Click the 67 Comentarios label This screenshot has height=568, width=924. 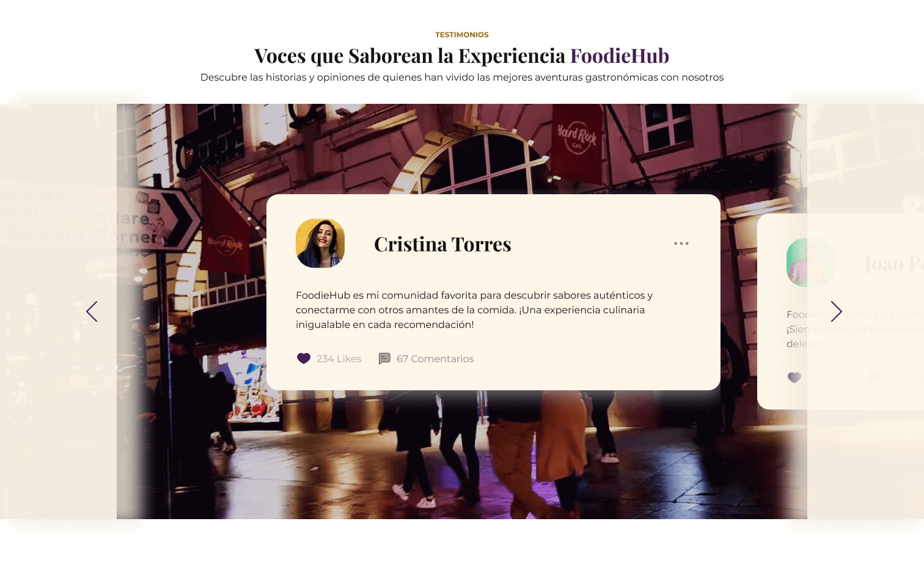(435, 359)
